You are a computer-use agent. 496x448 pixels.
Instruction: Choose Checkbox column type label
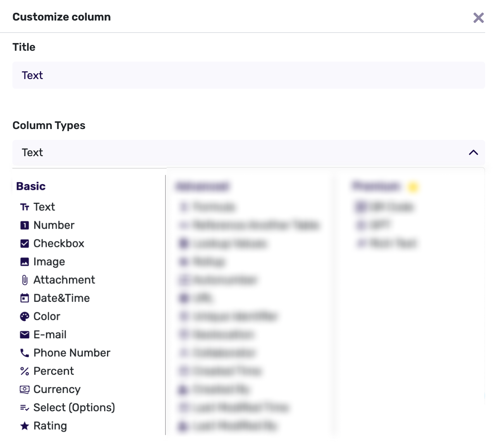59,243
